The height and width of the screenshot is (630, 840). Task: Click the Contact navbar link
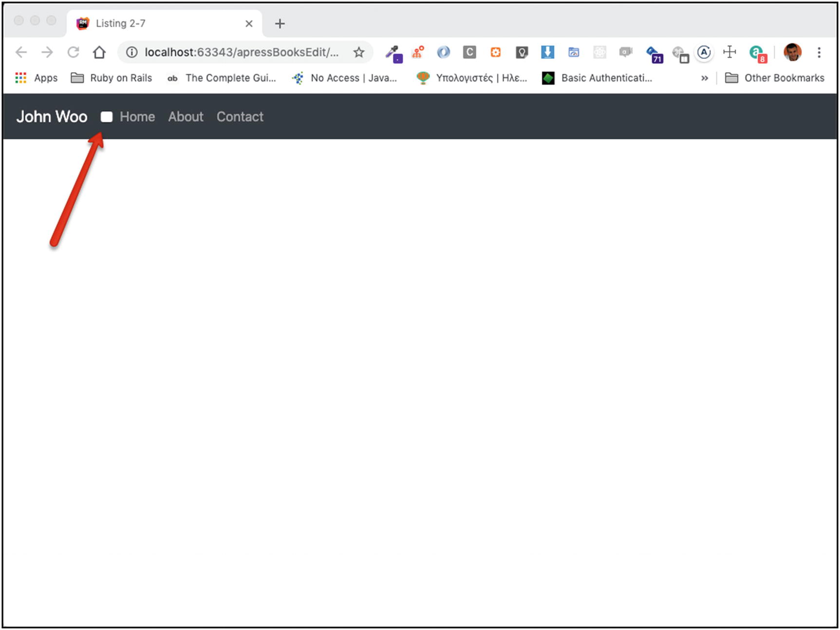240,117
